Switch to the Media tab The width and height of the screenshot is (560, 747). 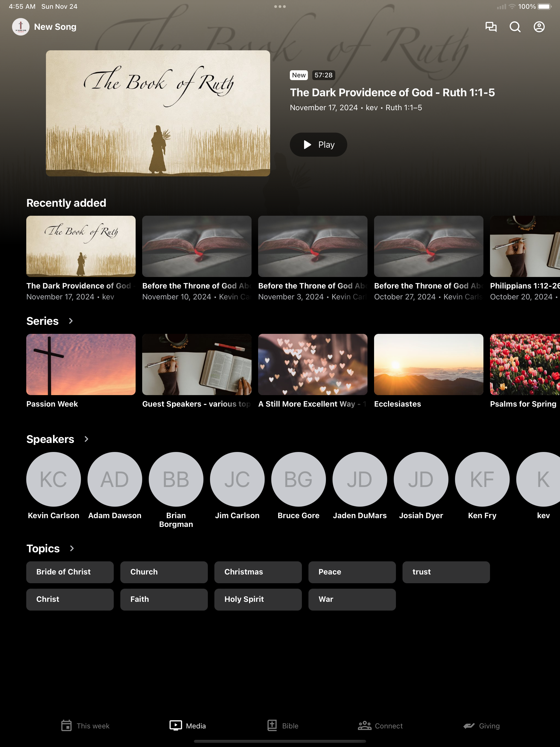(x=188, y=726)
